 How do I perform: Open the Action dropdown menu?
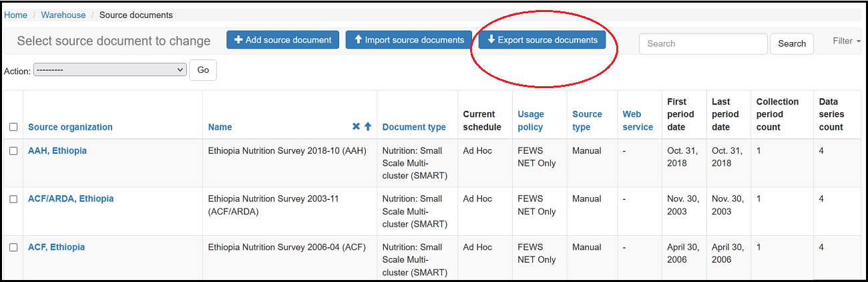[110, 70]
